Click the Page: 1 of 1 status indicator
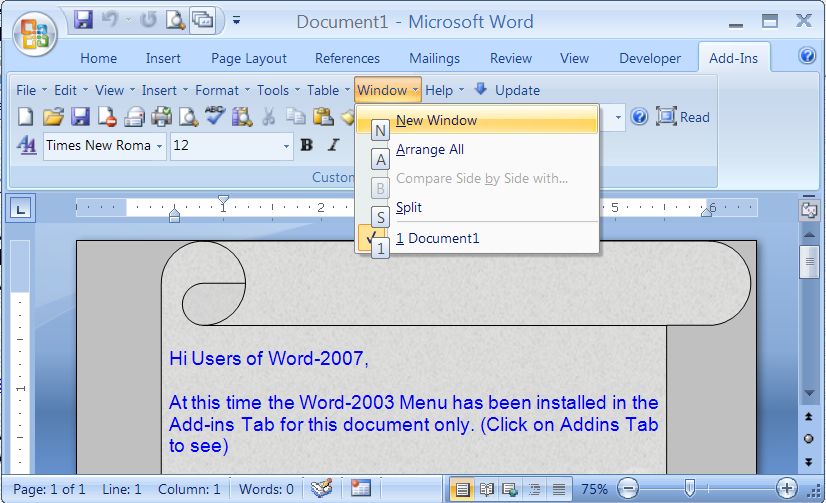 pos(49,489)
